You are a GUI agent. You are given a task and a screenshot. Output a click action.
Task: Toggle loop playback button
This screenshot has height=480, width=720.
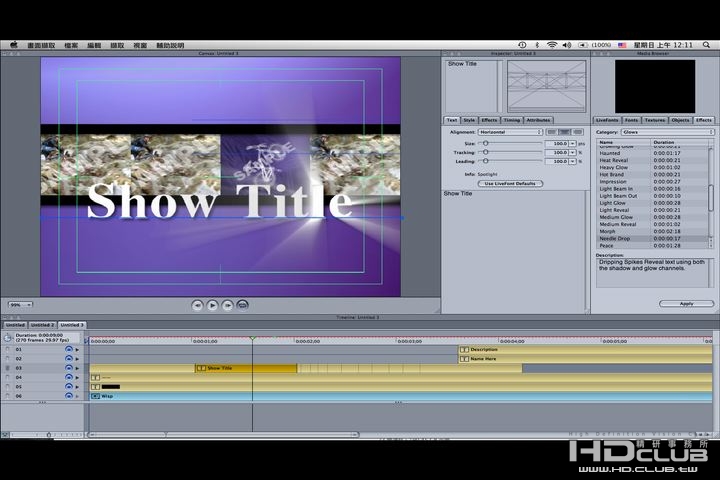pyautogui.click(x=242, y=305)
